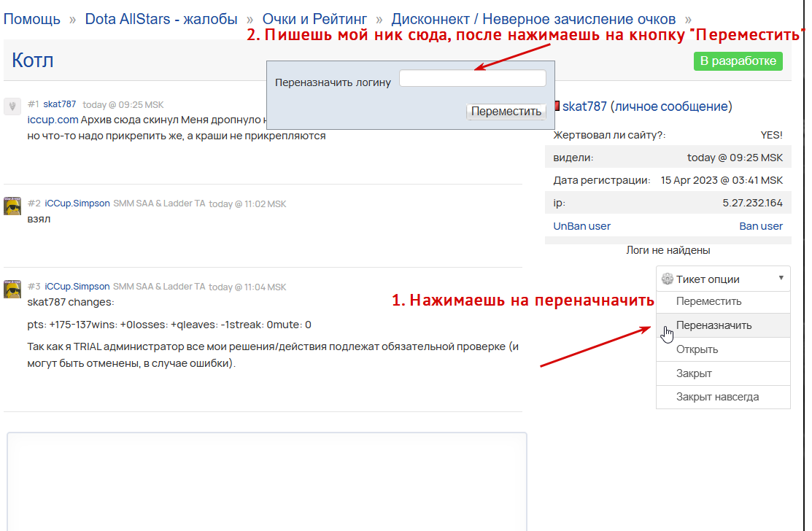
Task: Open iCCup.Simpson profile in post #3
Action: click(77, 286)
